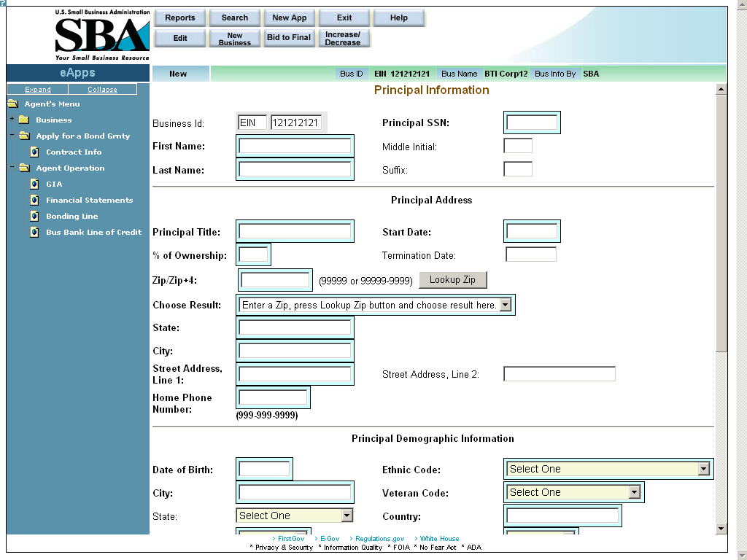Click the Agent Operation folder icon
The height and width of the screenshot is (560, 747).
point(23,168)
